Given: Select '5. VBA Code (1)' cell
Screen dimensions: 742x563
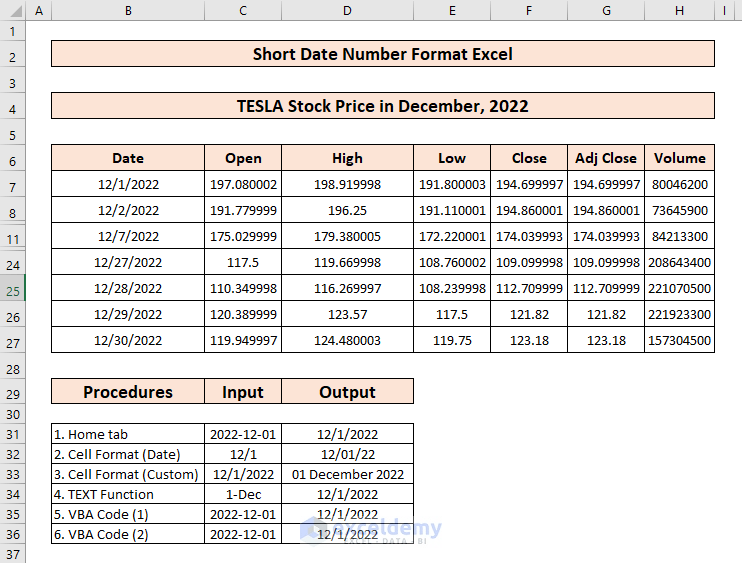Looking at the screenshot, I should coord(128,514).
